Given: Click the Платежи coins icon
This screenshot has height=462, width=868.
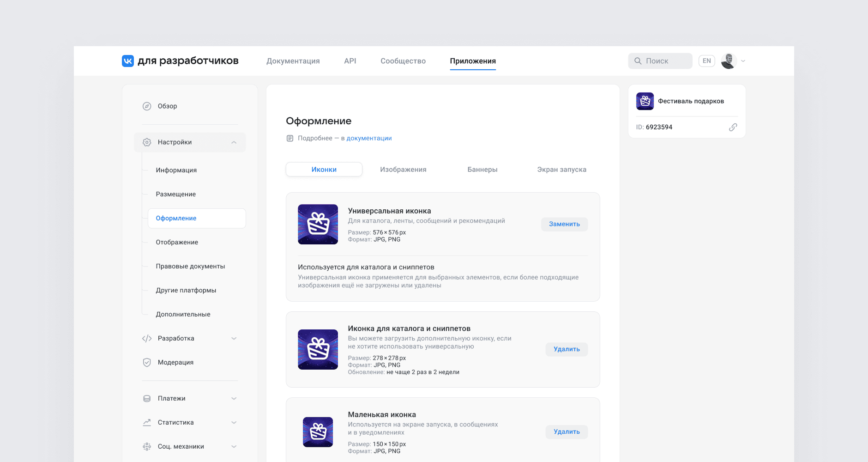Looking at the screenshot, I should [x=147, y=399].
